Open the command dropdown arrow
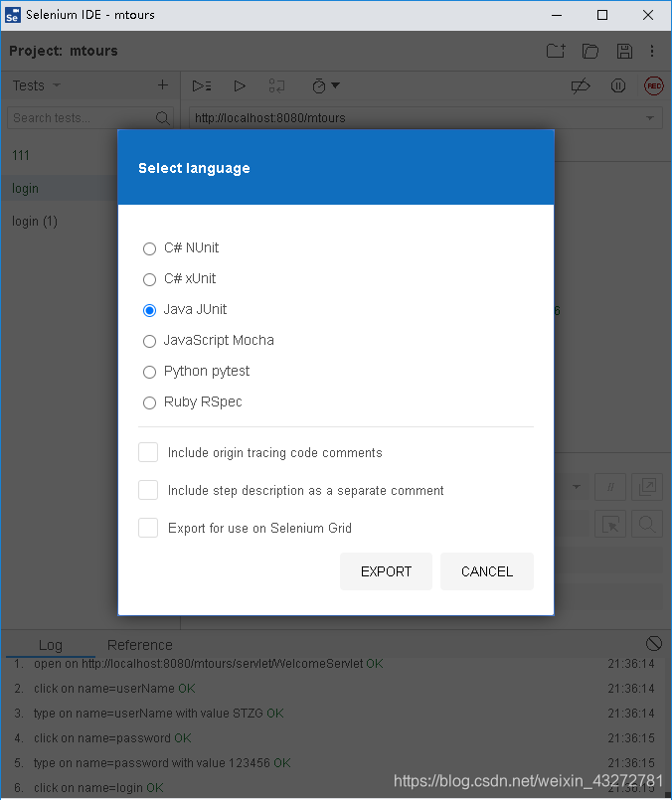 577,487
